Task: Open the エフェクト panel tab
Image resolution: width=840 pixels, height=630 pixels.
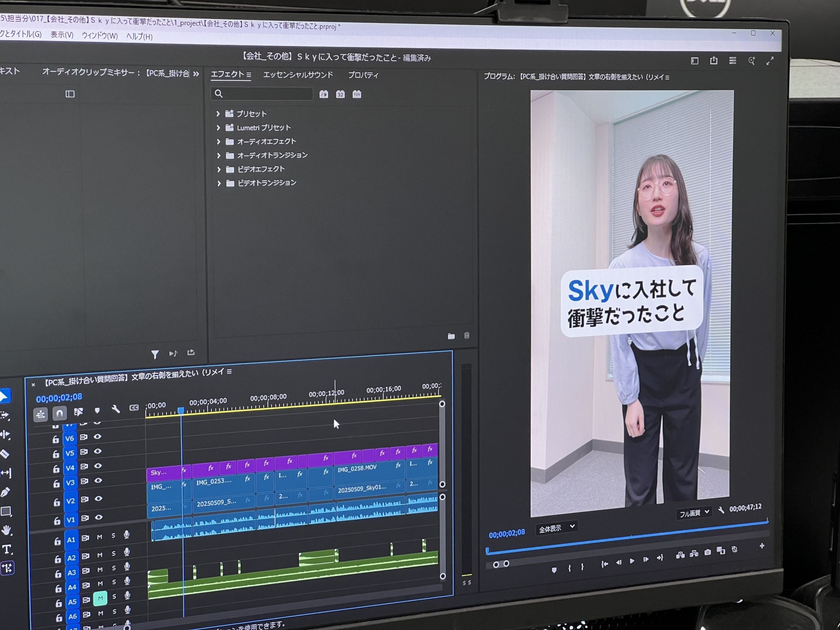Action: [x=227, y=74]
